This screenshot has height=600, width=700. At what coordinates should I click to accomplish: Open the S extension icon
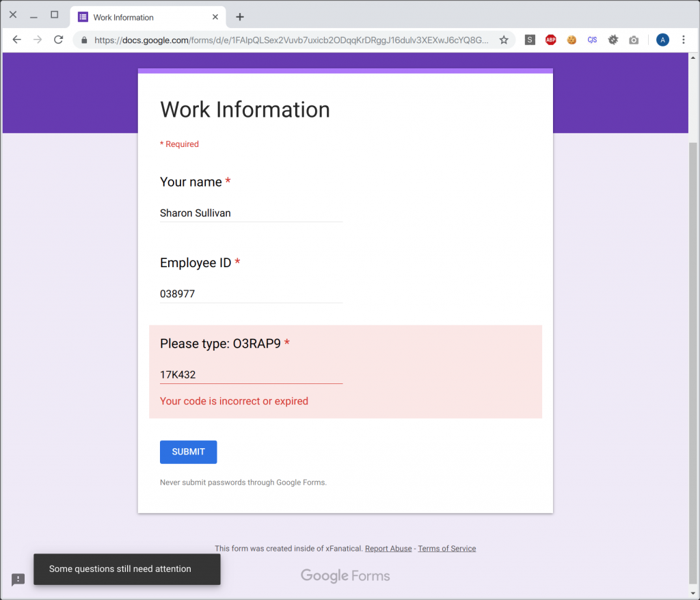tap(530, 40)
